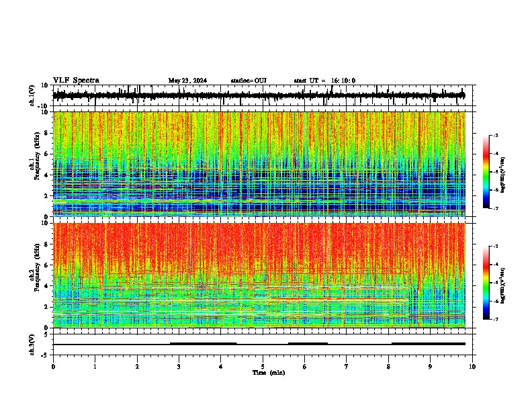
Task: Click the time axis tick label "9"
Action: pyautogui.click(x=430, y=367)
